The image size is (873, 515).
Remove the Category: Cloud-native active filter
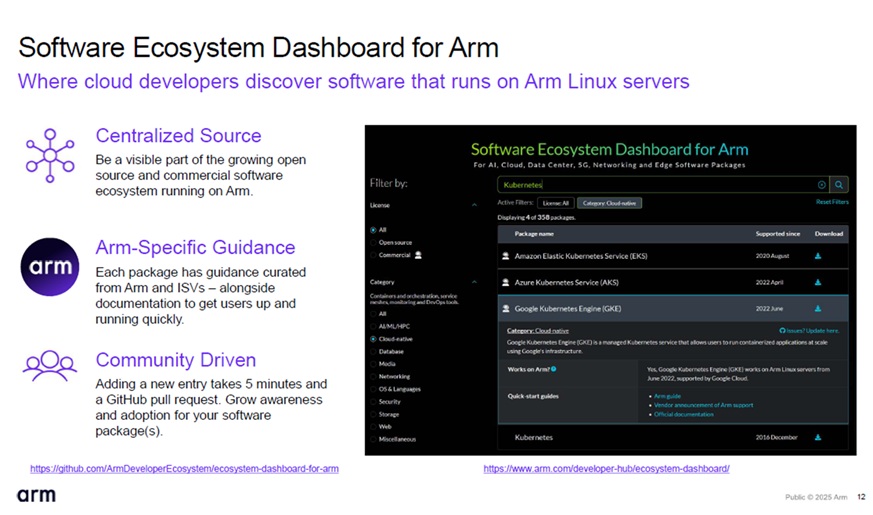[609, 203]
